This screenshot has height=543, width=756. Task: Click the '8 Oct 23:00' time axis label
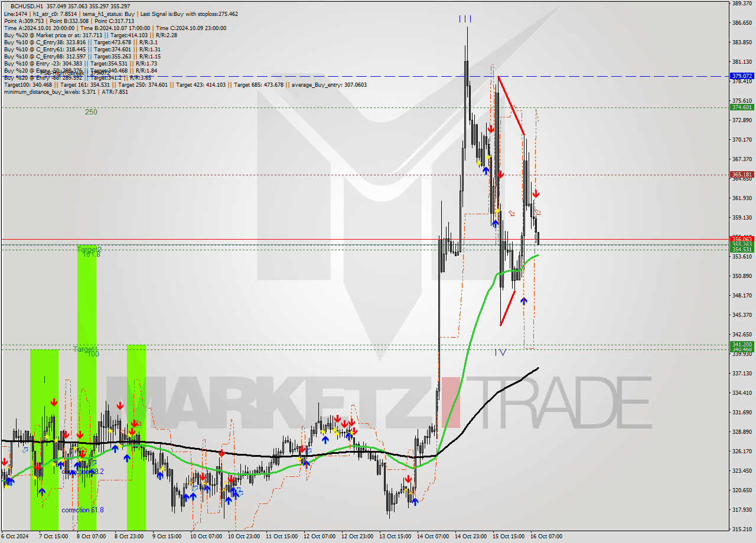pyautogui.click(x=129, y=537)
